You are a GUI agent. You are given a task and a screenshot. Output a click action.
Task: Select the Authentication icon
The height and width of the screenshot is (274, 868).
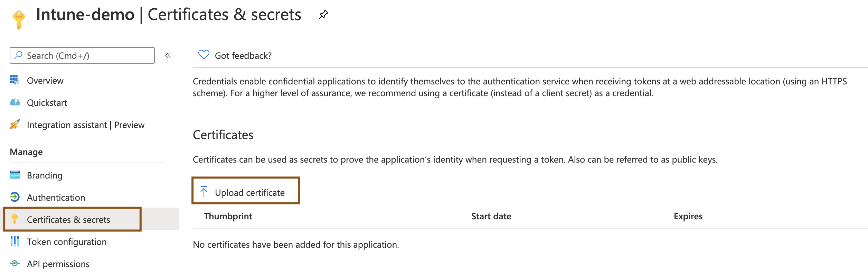(15, 197)
